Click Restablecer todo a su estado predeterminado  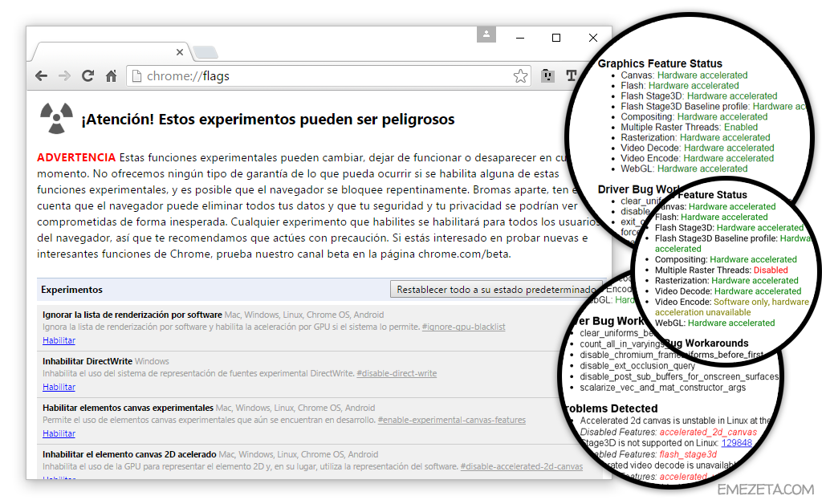tap(495, 290)
